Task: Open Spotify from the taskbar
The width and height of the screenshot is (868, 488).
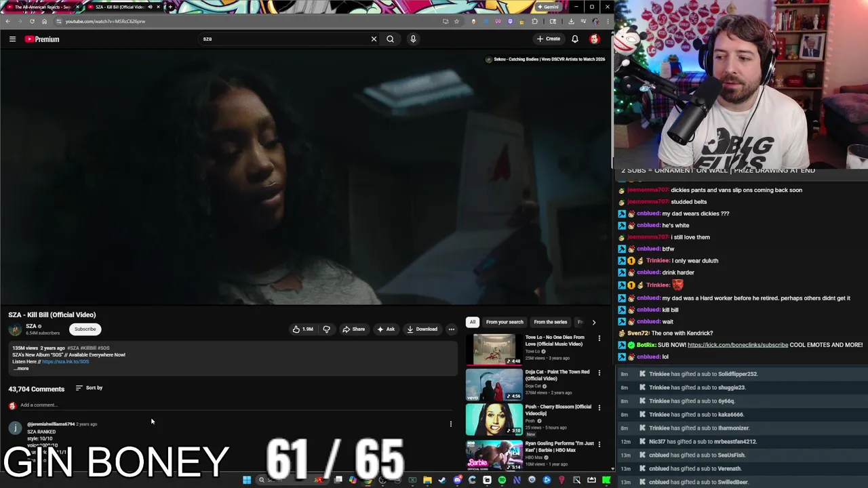Action: click(502, 480)
